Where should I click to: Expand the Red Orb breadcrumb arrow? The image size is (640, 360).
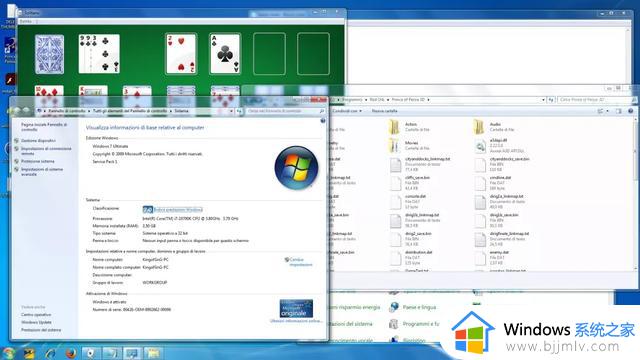[x=388, y=100]
